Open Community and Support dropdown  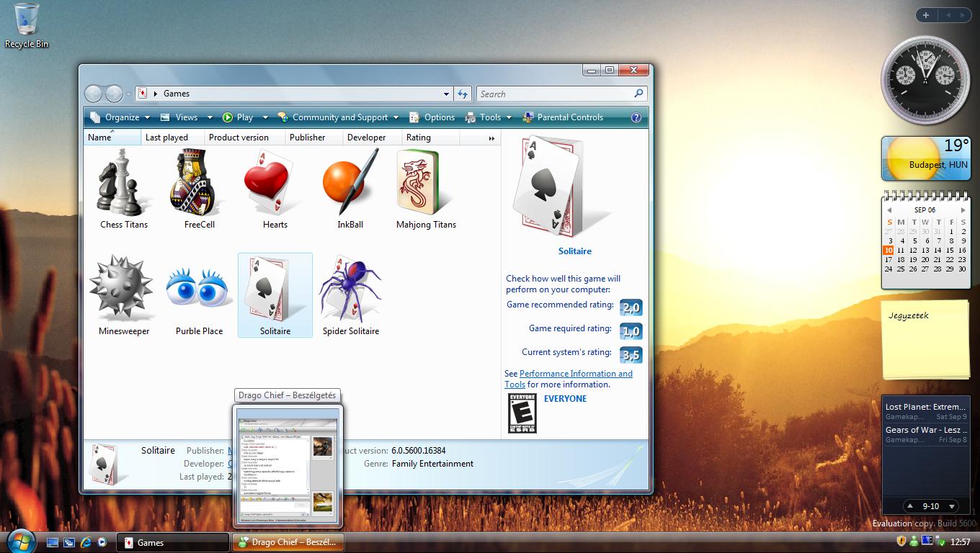tap(337, 117)
